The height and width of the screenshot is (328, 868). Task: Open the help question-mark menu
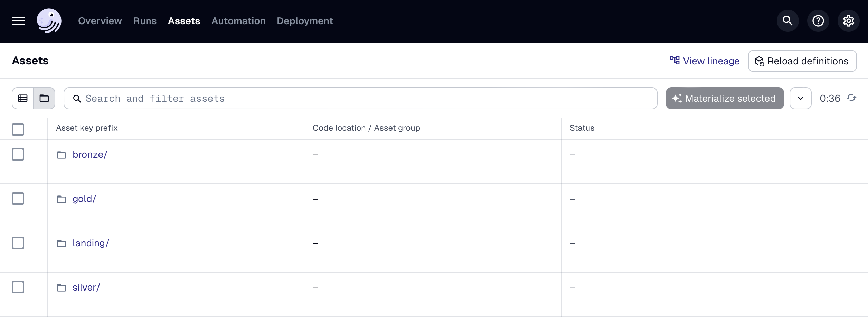coord(818,21)
